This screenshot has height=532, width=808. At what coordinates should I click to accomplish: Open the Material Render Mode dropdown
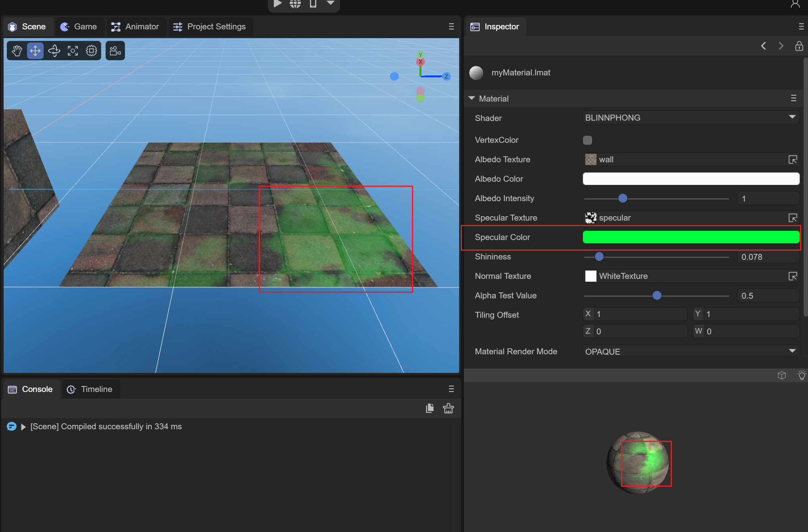tap(691, 351)
